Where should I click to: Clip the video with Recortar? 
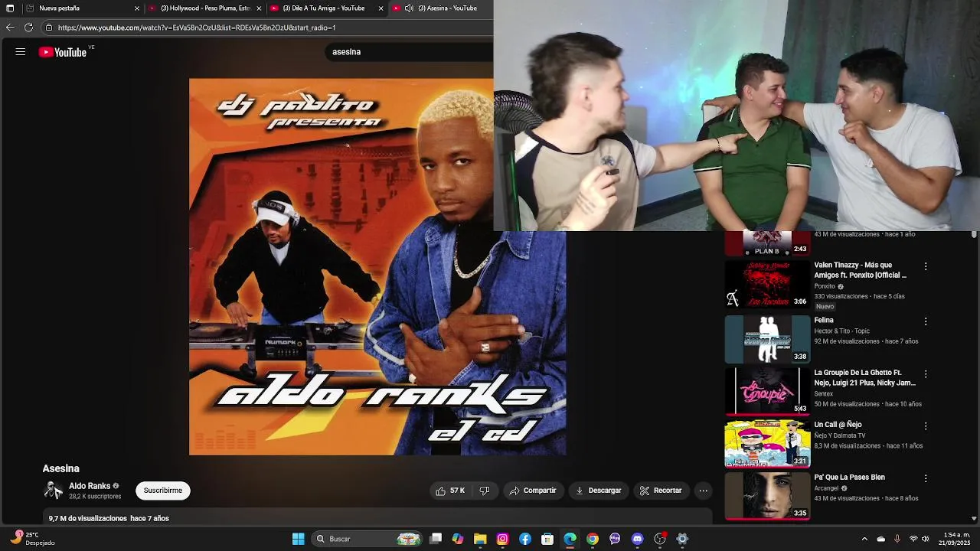click(661, 491)
